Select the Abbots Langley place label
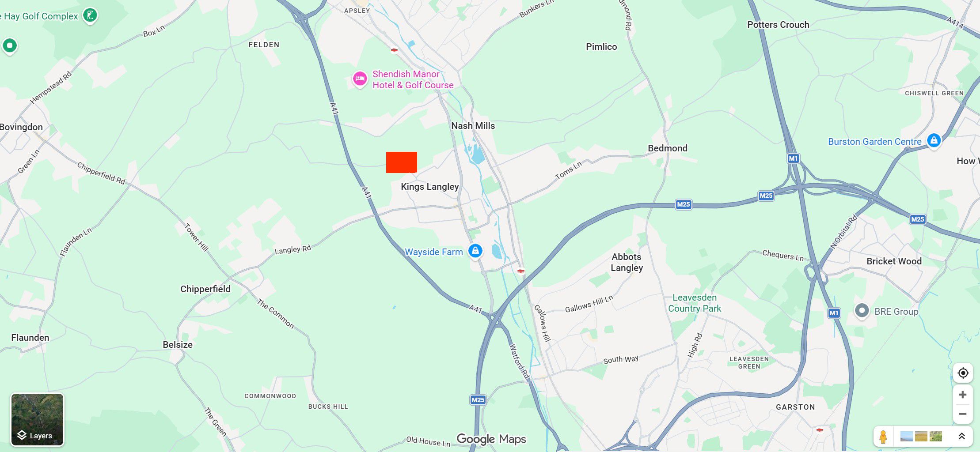Viewport: 980px width, 452px height. [x=627, y=262]
